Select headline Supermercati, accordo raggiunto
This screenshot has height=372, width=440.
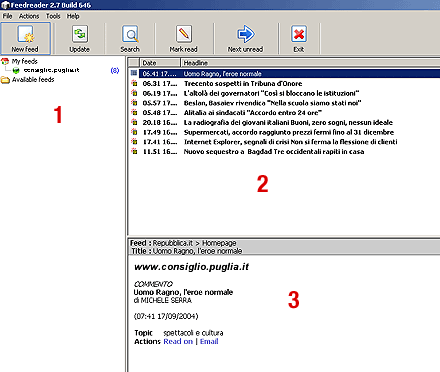tap(289, 132)
